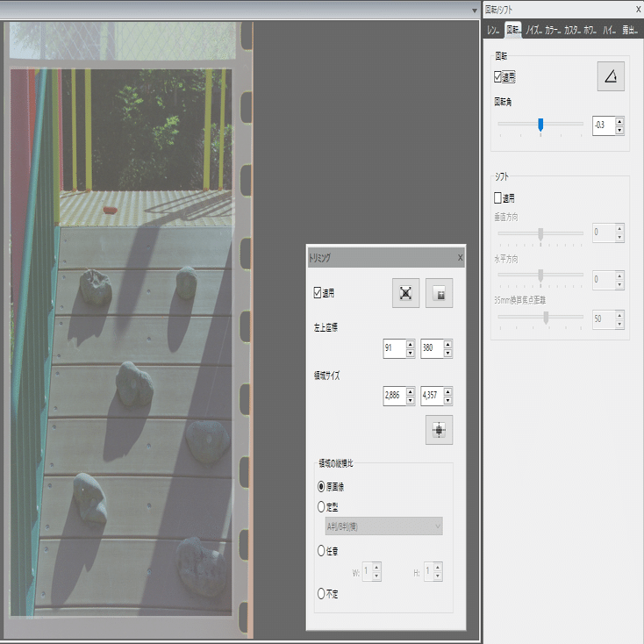
Task: Increase the 380 coordinate with up arrow
Action: coord(448,344)
